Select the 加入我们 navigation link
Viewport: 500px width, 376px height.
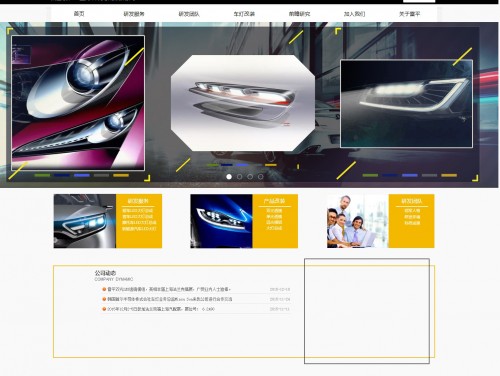point(354,14)
